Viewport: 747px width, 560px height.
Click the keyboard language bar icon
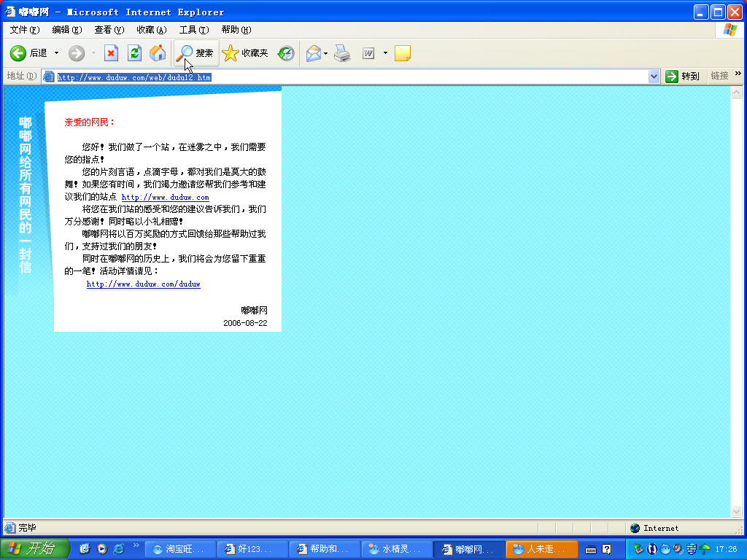point(591,550)
